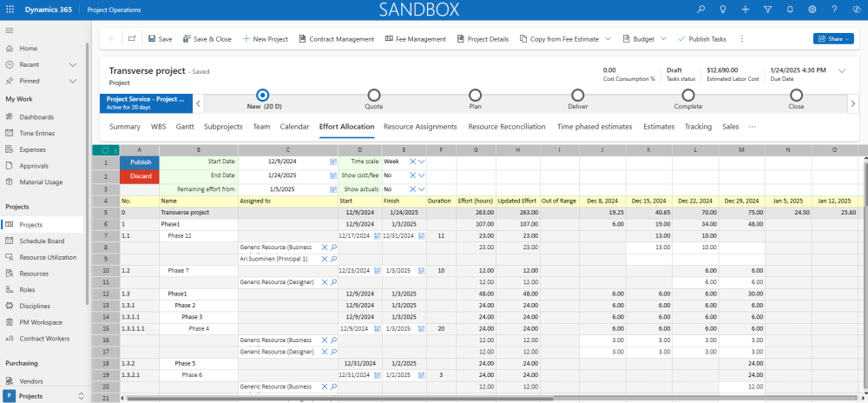Click the refresh icon in the grid corner
868x403 pixels.
105,149
